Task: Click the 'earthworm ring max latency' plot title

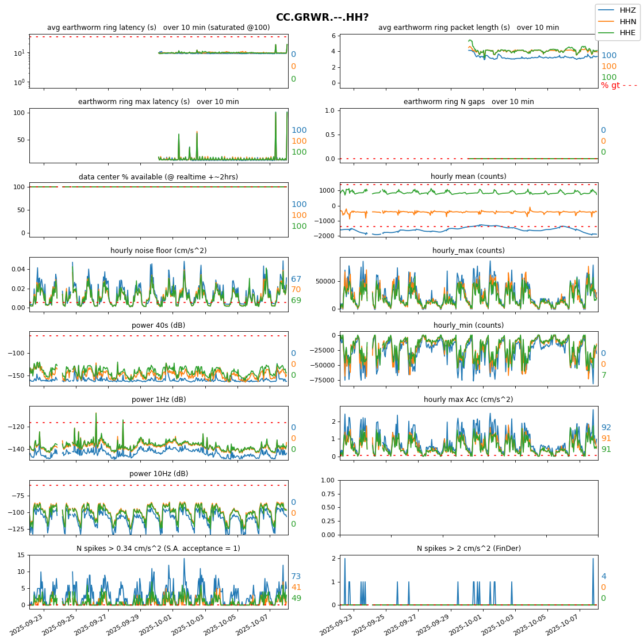Action: [158, 102]
